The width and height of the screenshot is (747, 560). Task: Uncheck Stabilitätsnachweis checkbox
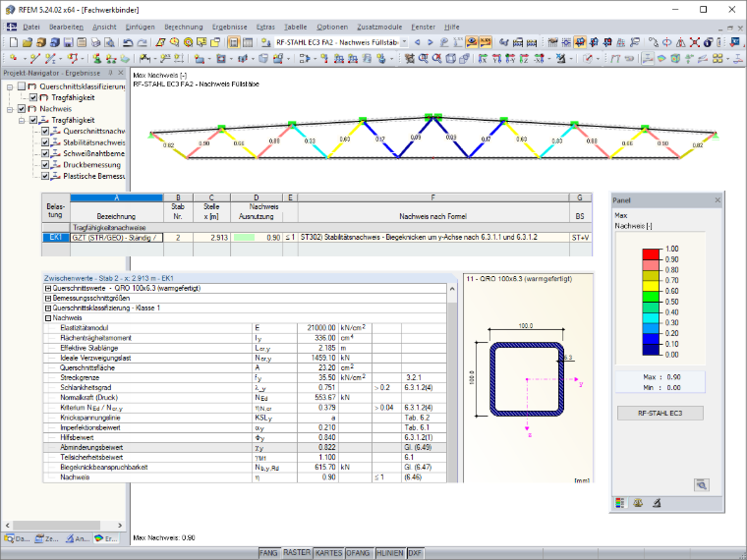pyautogui.click(x=45, y=142)
